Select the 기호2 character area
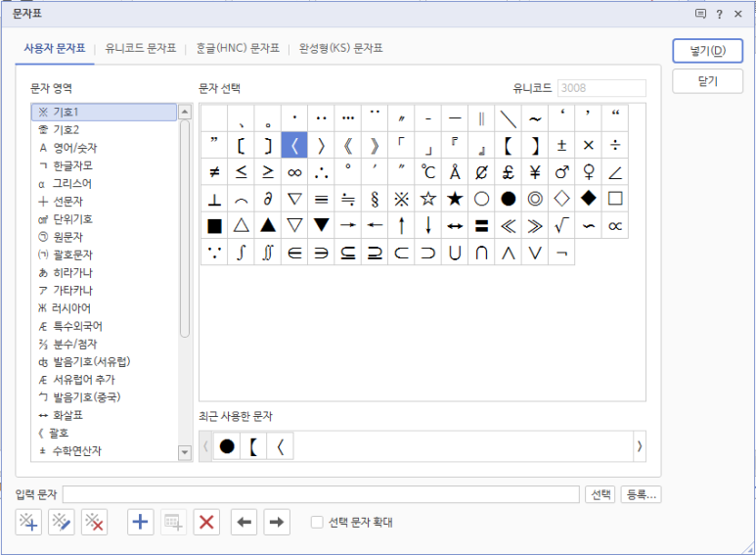The image size is (756, 555). point(104,130)
